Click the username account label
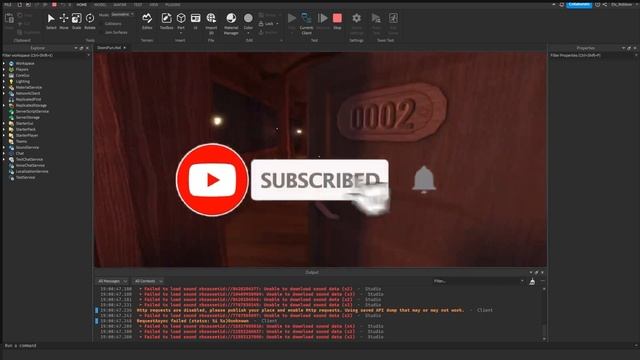The image size is (640, 360). [x=622, y=4]
